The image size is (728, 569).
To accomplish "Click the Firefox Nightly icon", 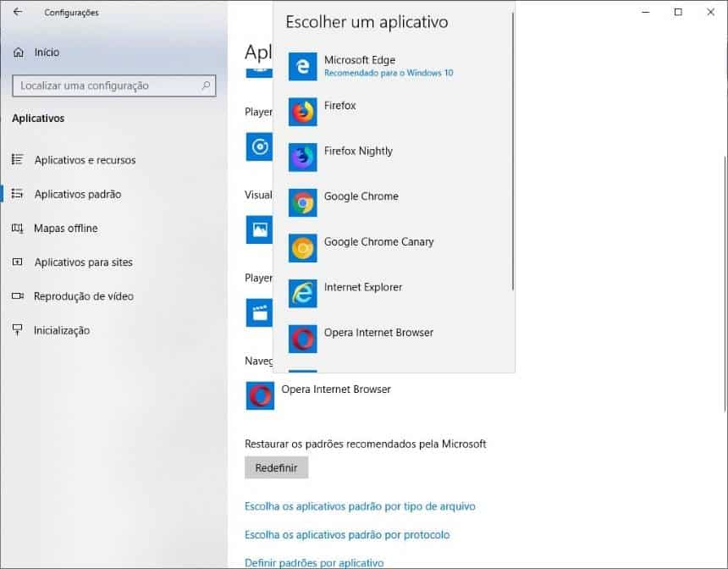I will point(303,157).
